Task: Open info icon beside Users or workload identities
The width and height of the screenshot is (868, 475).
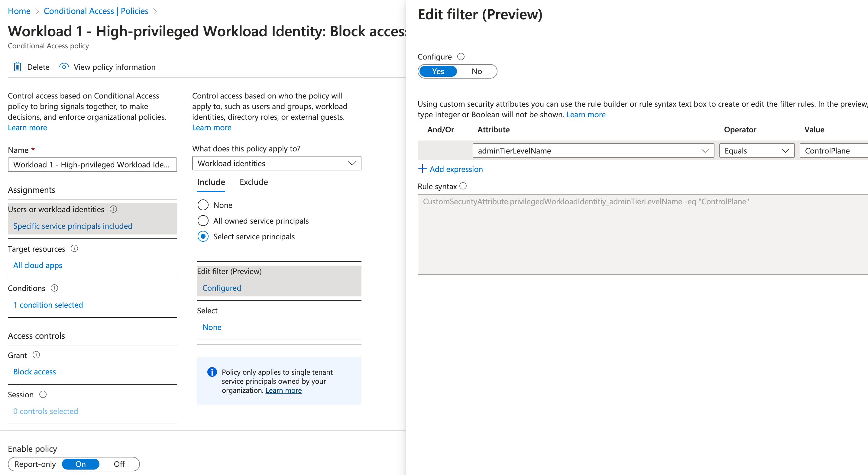Action: [x=113, y=209]
